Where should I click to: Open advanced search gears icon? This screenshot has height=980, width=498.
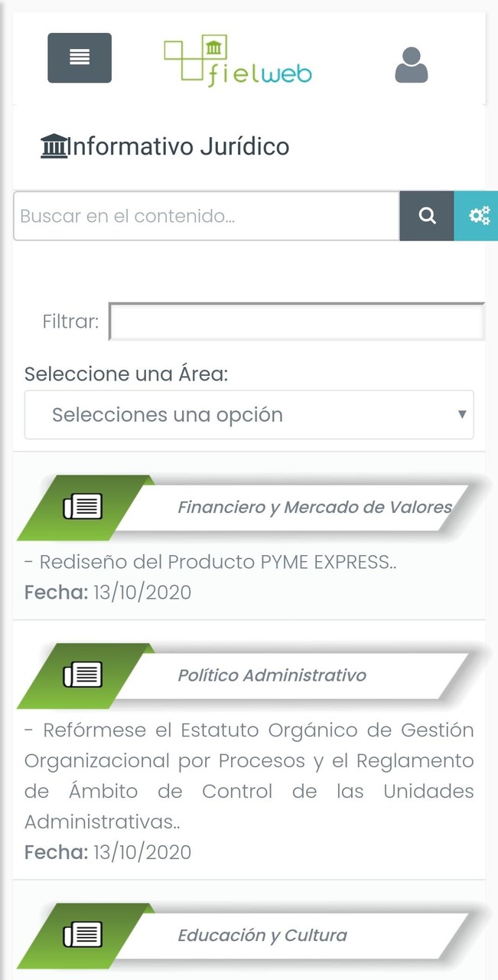[479, 216]
